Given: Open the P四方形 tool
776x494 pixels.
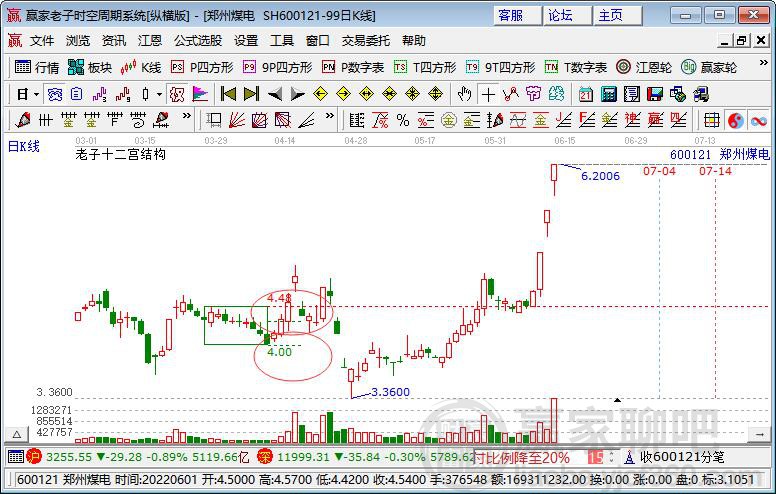Looking at the screenshot, I should [202, 67].
